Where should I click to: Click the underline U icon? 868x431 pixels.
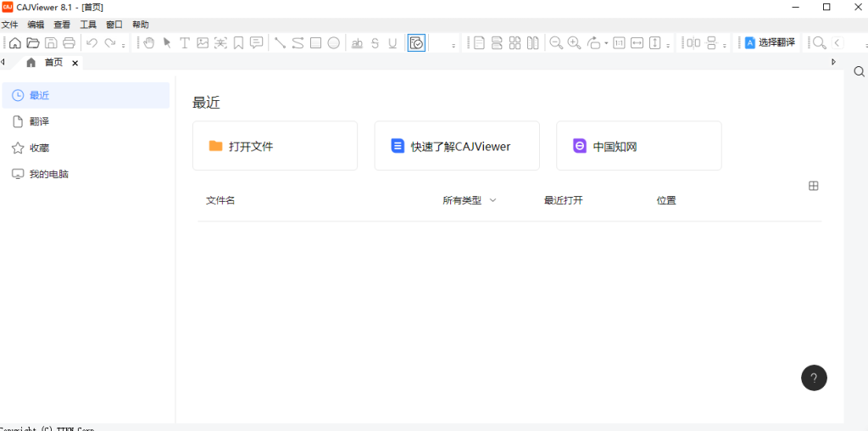392,42
